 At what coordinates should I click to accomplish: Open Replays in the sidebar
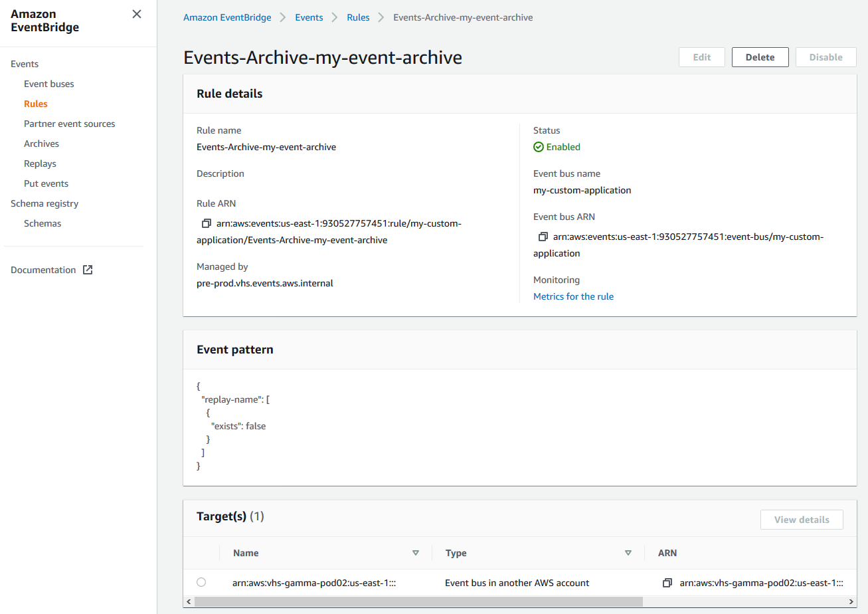40,163
